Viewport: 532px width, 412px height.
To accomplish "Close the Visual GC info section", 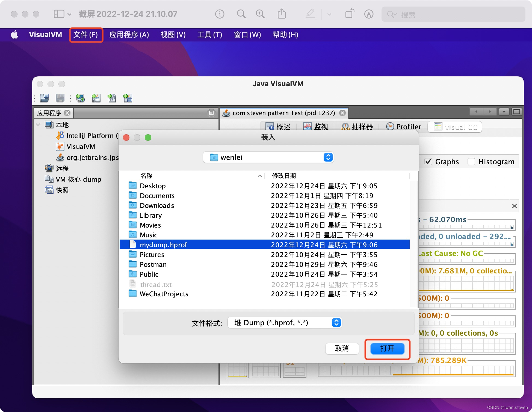I will tap(514, 206).
